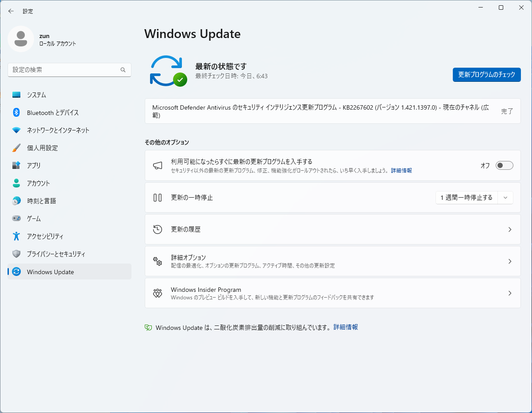Click the その他のオプション heading
Viewport: 532px width, 413px height.
point(167,142)
